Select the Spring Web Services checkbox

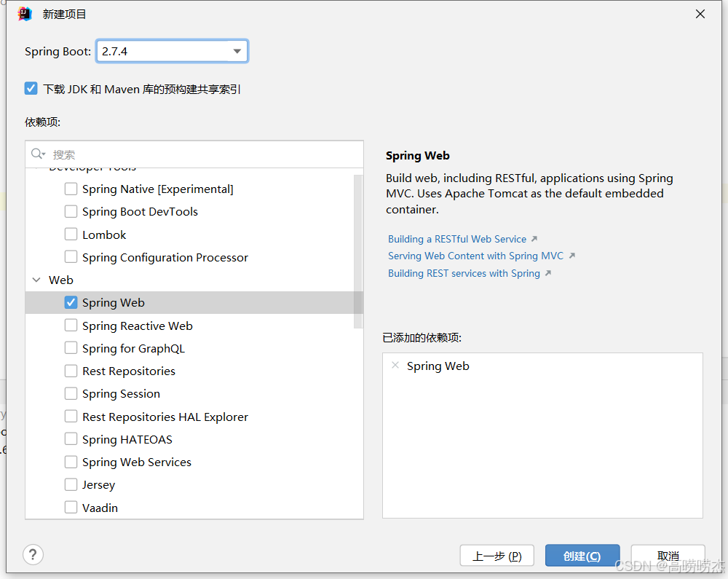click(x=71, y=462)
